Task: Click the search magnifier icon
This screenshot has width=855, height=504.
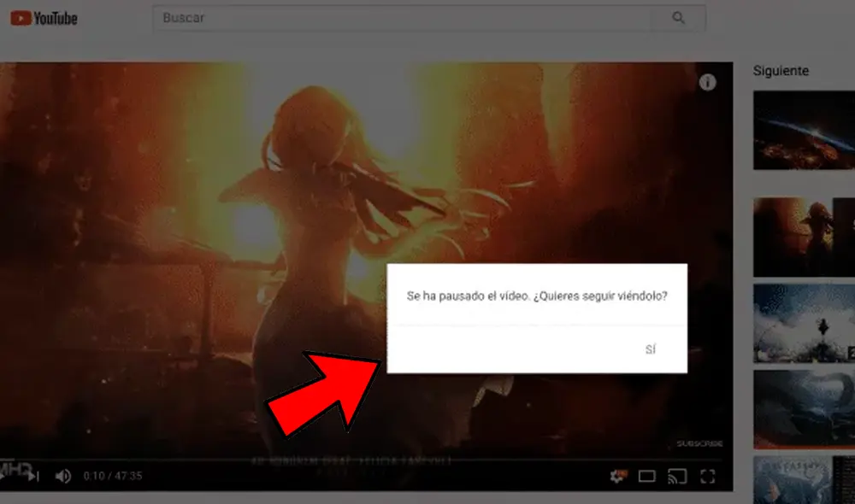Action: (680, 17)
